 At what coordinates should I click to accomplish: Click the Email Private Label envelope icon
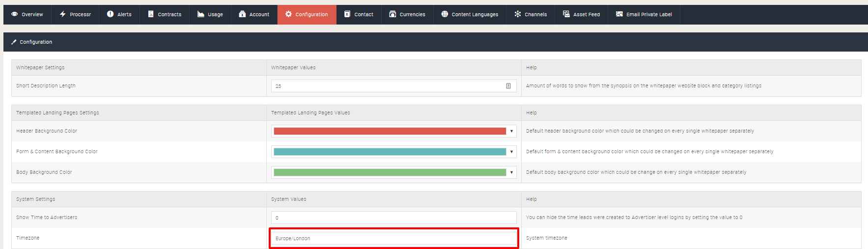pyautogui.click(x=619, y=14)
